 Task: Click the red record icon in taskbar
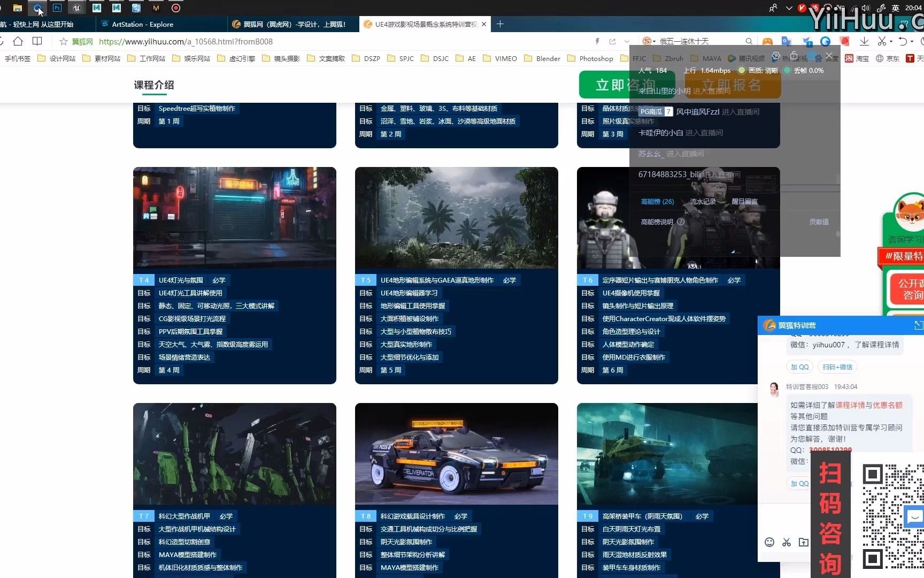click(176, 8)
